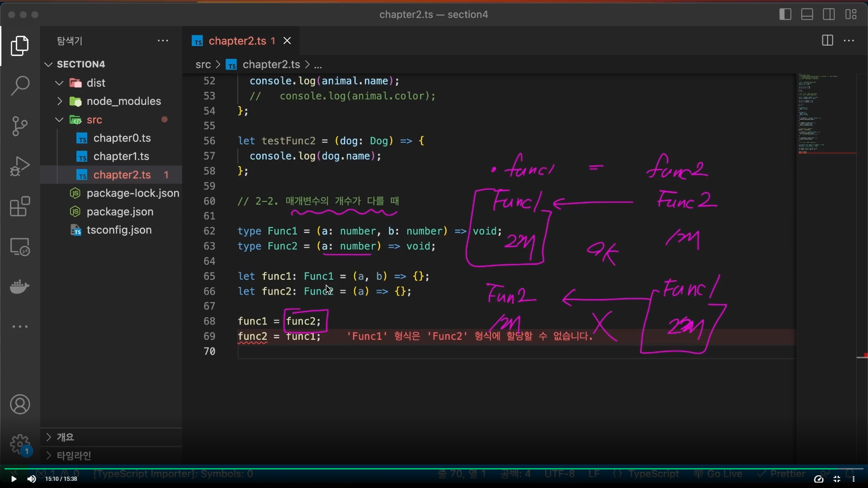Toggle primary sidebar layout button
Viewport: 868px width, 488px height.
tap(785, 14)
